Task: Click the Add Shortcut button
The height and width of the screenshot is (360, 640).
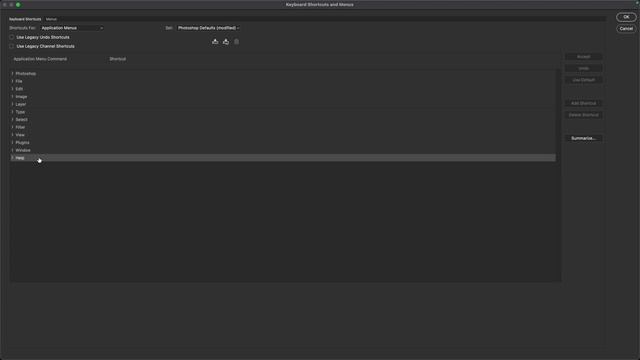Action: [x=584, y=103]
